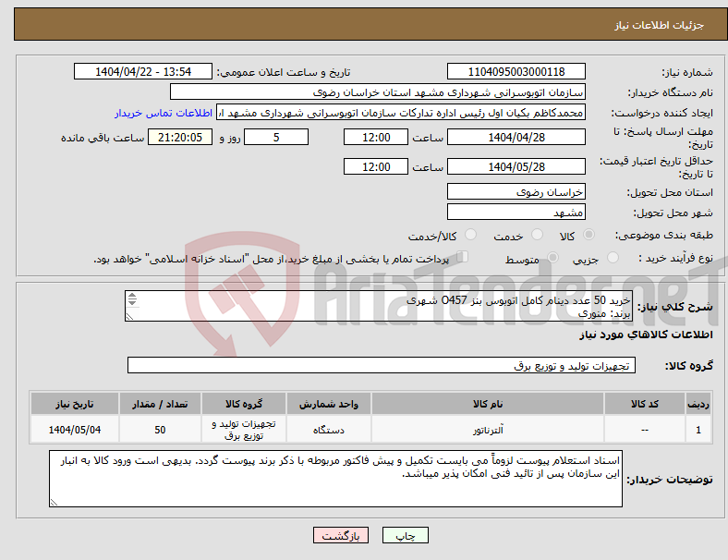
Task: Click the آلترناتور item name cell
Action: (488, 430)
